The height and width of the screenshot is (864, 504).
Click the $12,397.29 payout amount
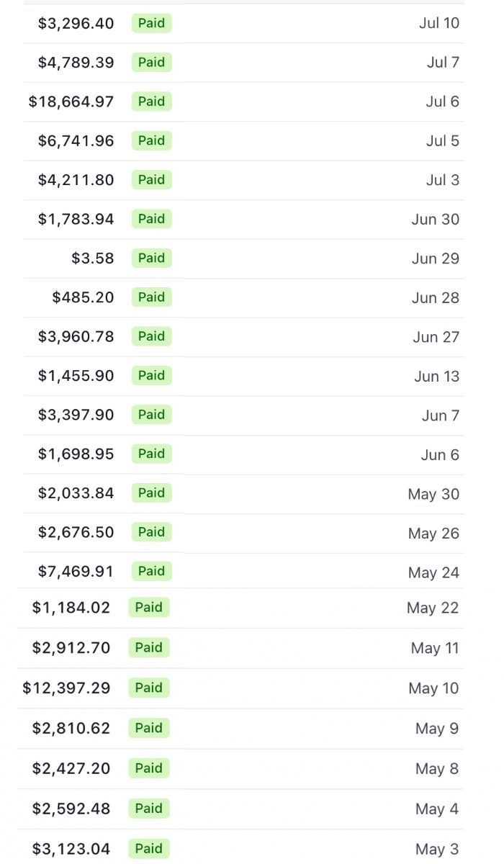point(66,688)
